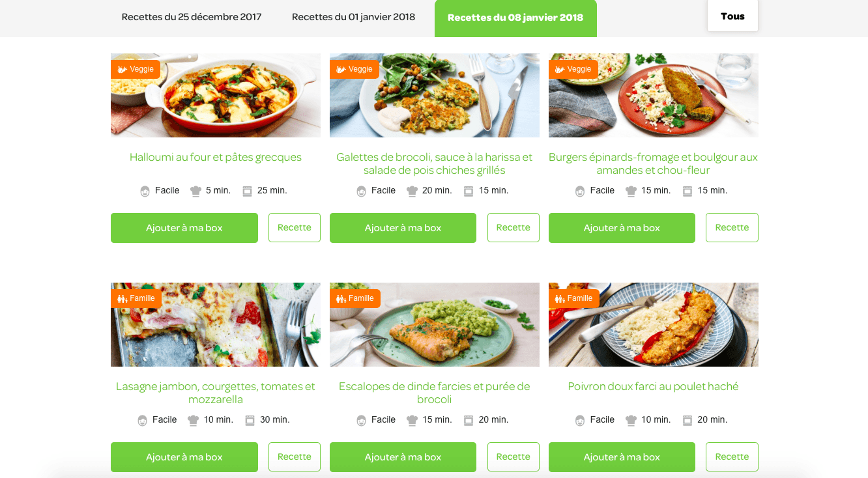
Task: Open the Burgers épinards-fromage title link
Action: coord(654,163)
